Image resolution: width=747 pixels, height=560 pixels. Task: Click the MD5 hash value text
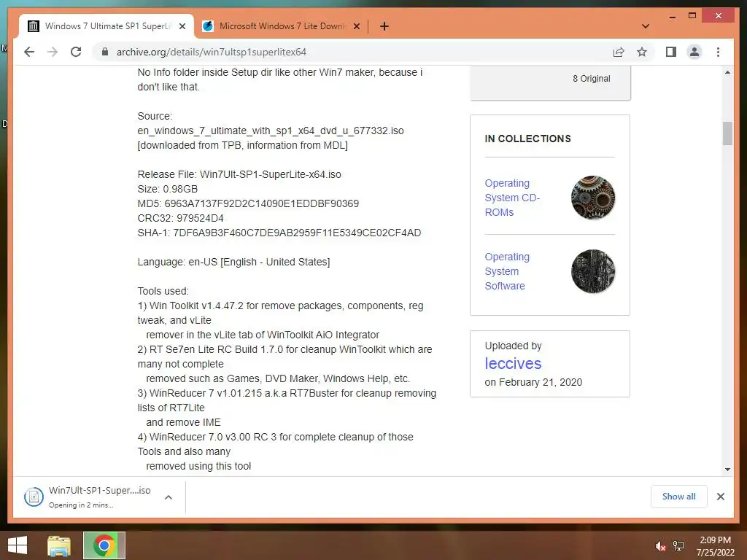pos(262,204)
